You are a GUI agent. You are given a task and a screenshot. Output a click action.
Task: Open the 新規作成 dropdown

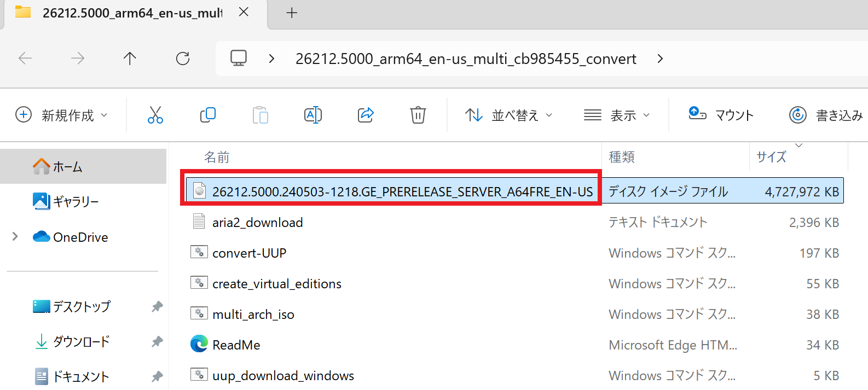pyautogui.click(x=61, y=115)
